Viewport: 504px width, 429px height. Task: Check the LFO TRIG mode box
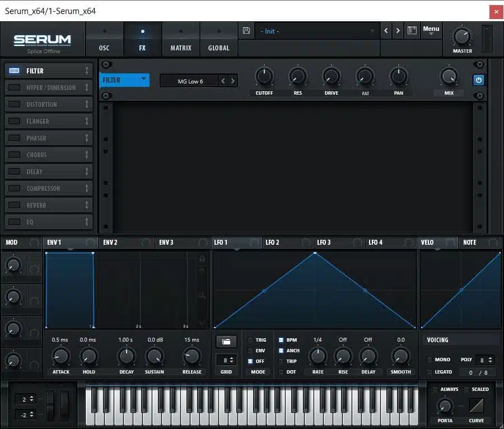[x=250, y=339]
